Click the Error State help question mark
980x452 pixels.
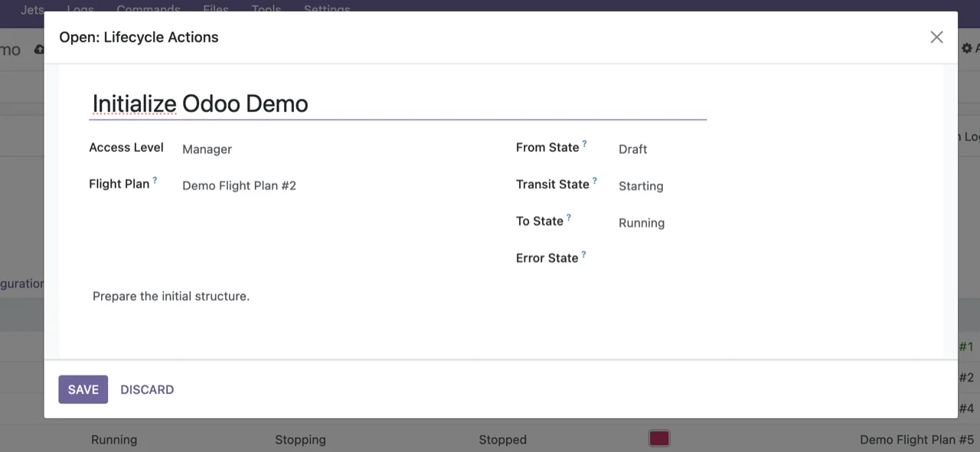tap(583, 254)
